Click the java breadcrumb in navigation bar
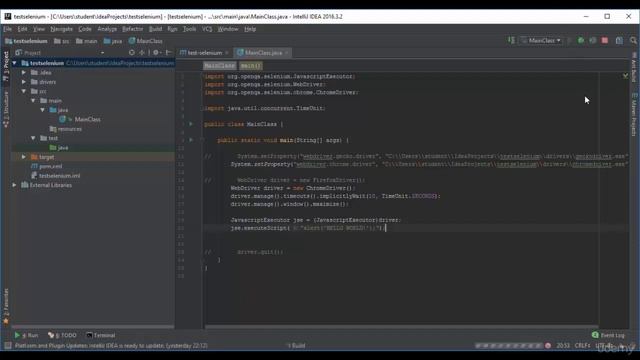This screenshot has height=360, width=640. pyautogui.click(x=113, y=41)
